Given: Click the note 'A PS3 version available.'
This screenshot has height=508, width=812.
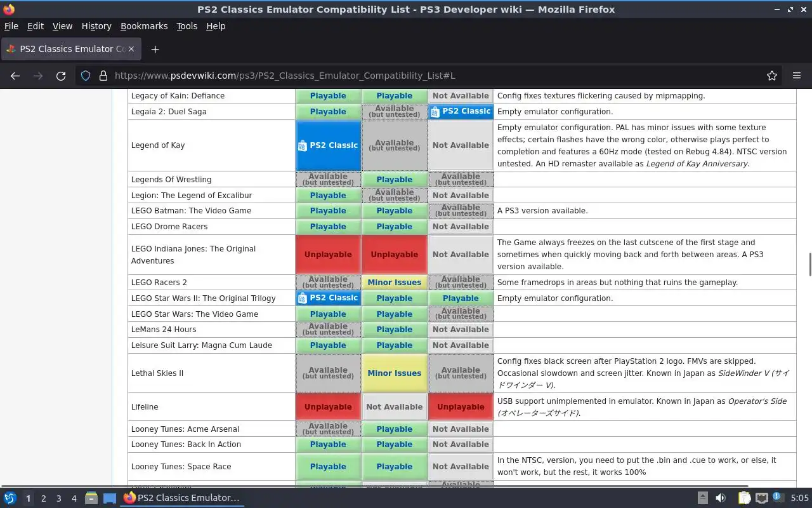Looking at the screenshot, I should click(x=542, y=211).
